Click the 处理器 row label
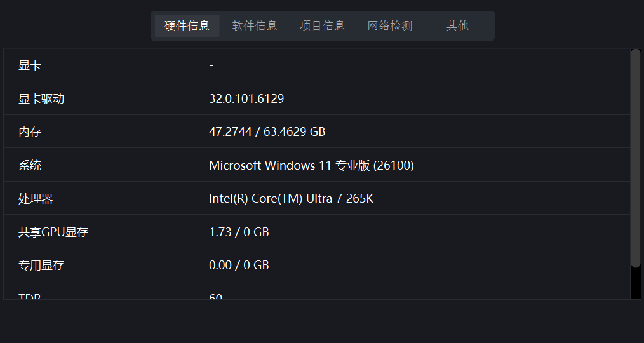The width and height of the screenshot is (644, 343). [x=36, y=199]
